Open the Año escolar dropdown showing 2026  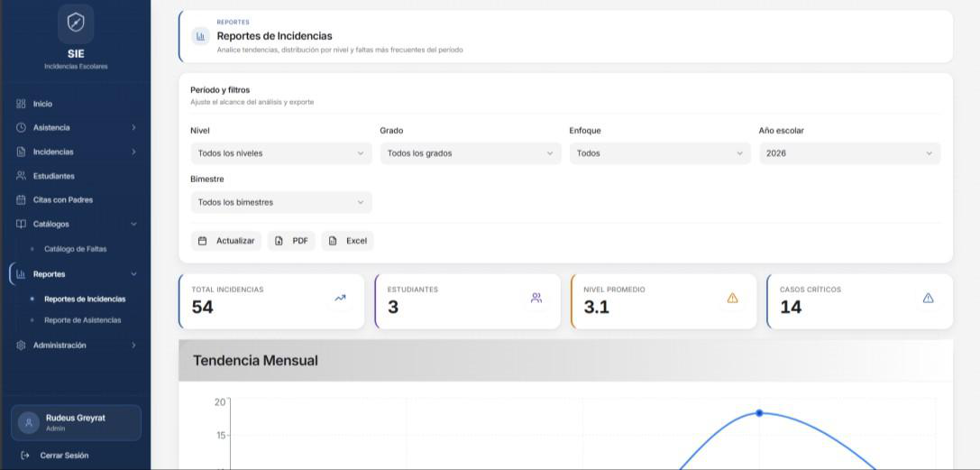[850, 153]
